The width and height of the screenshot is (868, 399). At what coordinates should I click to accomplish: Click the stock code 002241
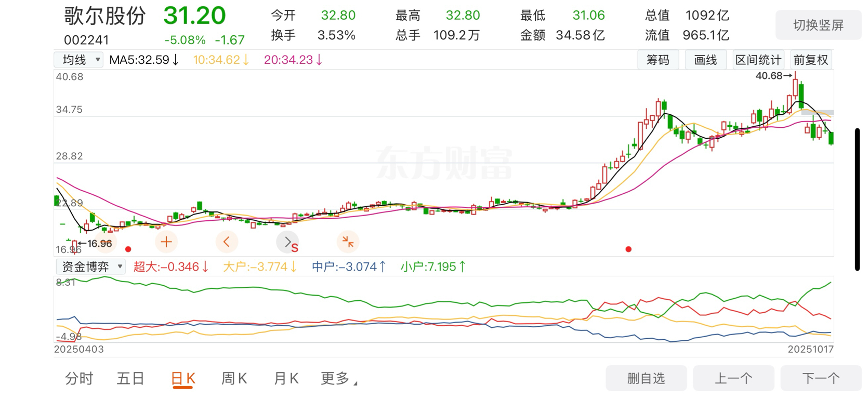point(86,40)
